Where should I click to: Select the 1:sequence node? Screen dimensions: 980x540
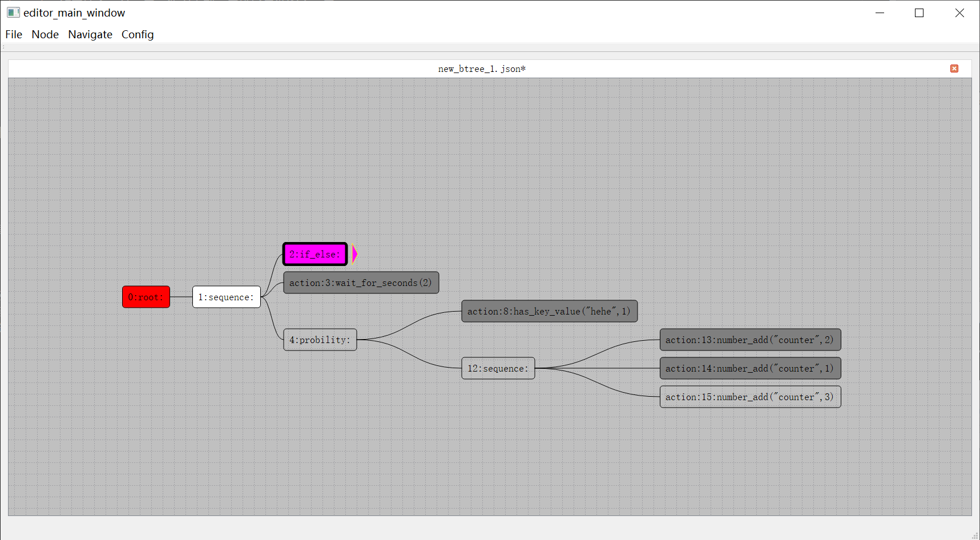click(226, 297)
